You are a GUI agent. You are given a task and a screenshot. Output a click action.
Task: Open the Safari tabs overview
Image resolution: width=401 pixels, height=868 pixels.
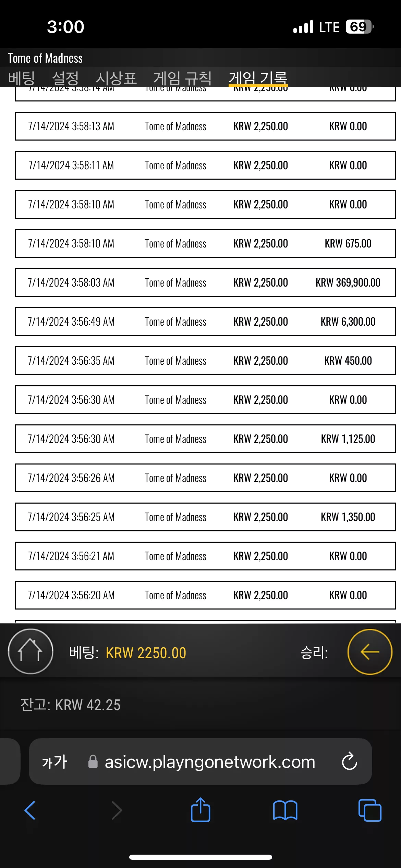pos(370,810)
